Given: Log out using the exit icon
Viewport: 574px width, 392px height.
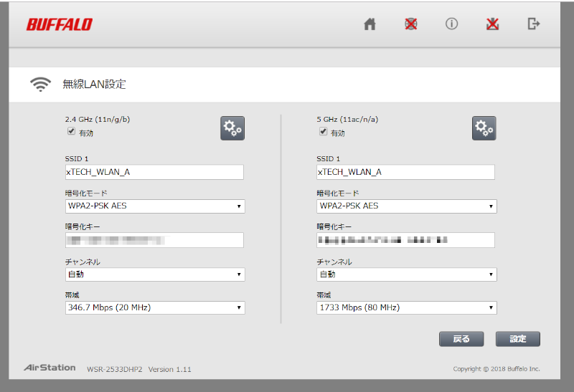Looking at the screenshot, I should (x=533, y=24).
